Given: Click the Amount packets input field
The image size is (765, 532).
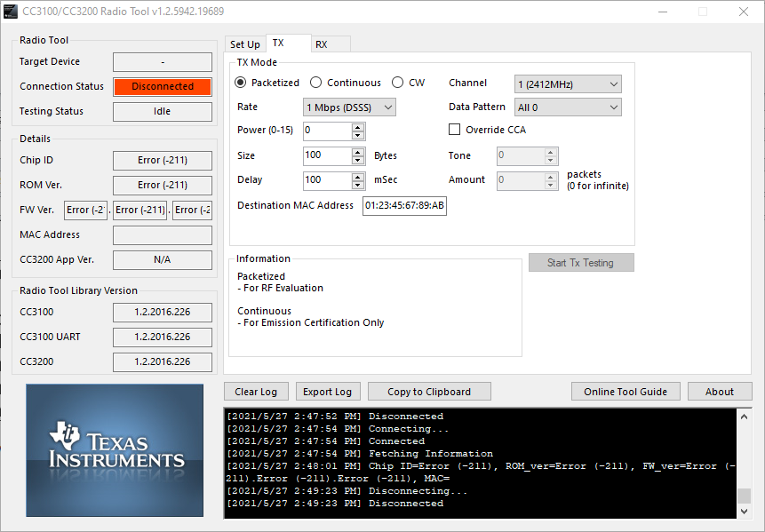Looking at the screenshot, I should (521, 180).
